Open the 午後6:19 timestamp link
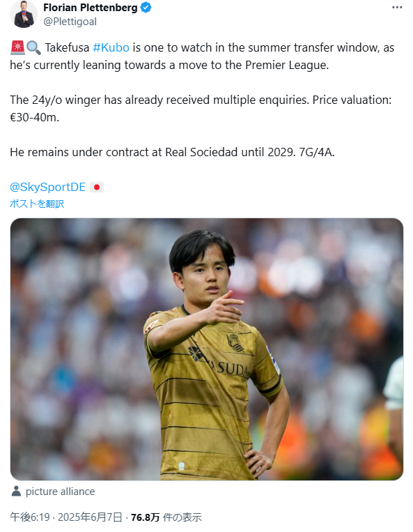 (30, 517)
